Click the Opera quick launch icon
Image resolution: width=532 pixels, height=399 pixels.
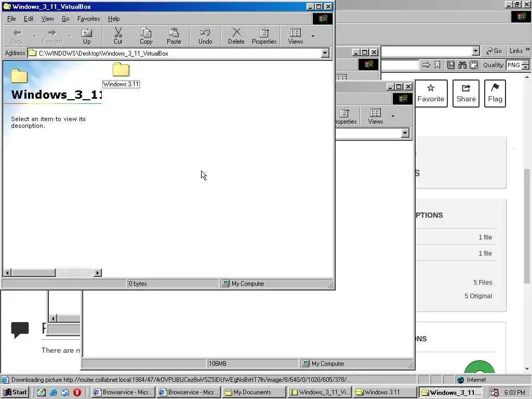pos(77,392)
